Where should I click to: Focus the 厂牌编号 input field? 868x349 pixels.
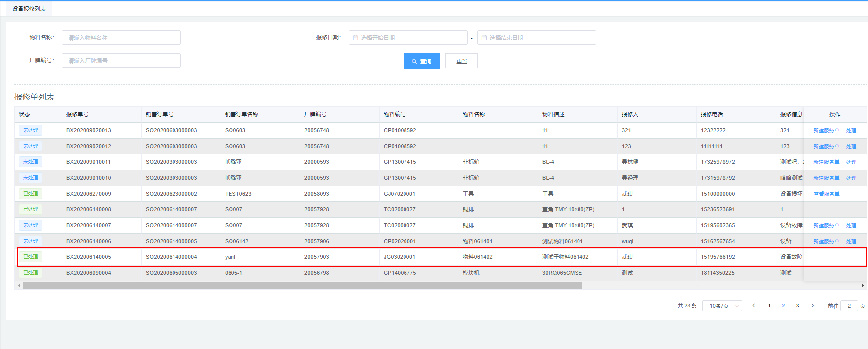[x=121, y=61]
